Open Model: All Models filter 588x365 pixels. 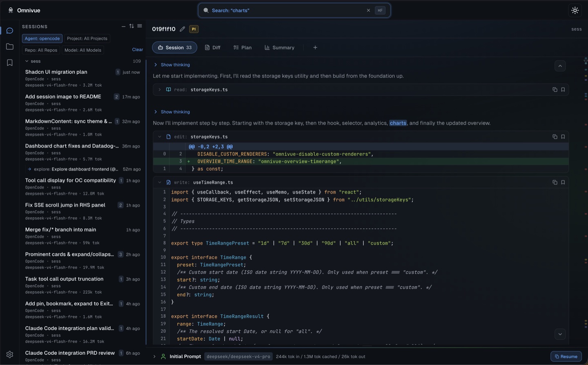(83, 50)
